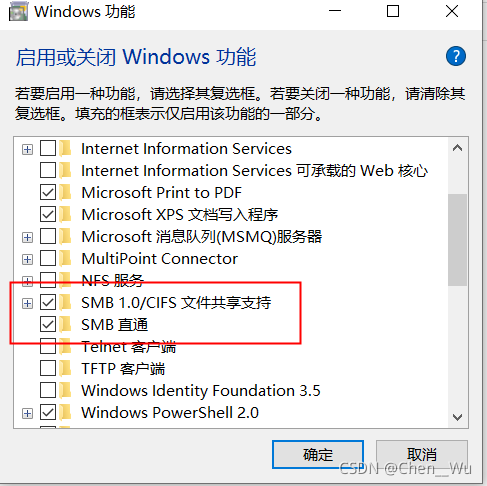Click the scrollbar down arrow in features list
487x486 pixels.
coord(457,417)
